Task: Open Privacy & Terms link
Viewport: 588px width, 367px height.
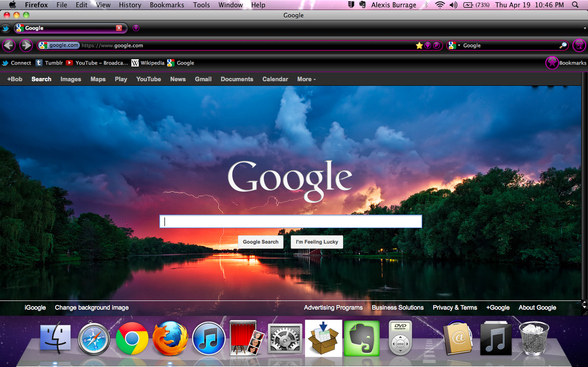Action: tap(455, 308)
